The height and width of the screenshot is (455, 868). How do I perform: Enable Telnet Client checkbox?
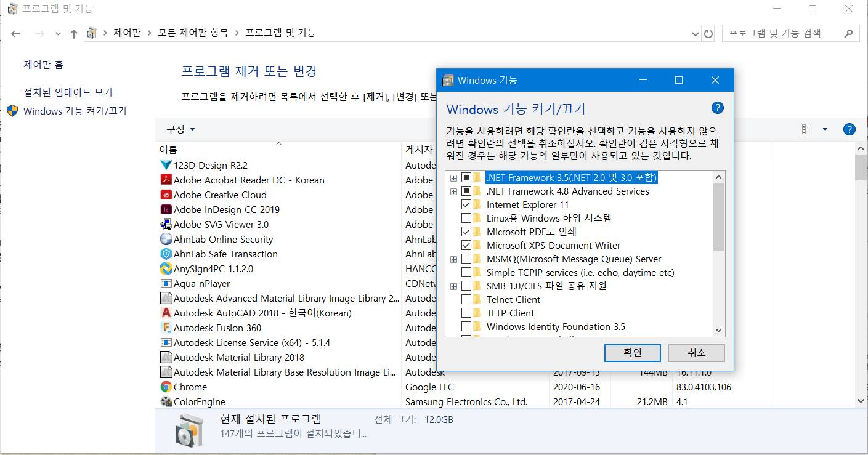click(x=466, y=300)
